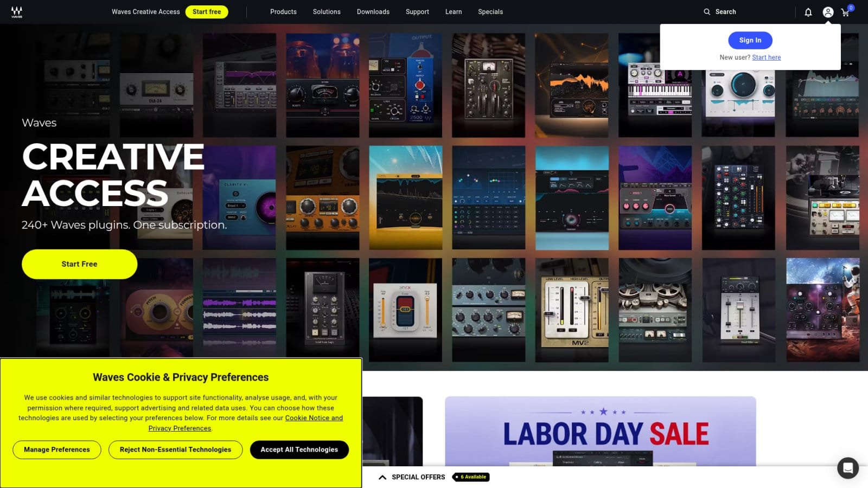Open the Products menu
The image size is (868, 488).
[x=283, y=12]
